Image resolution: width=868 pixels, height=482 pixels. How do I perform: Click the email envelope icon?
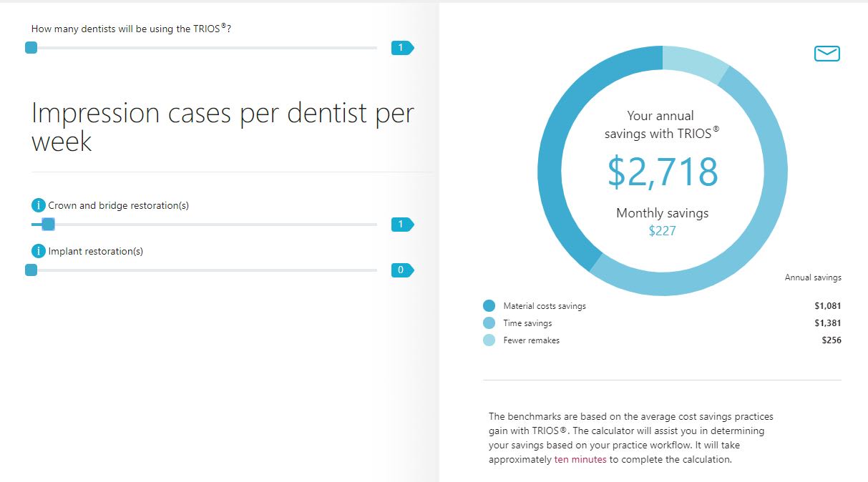point(826,54)
